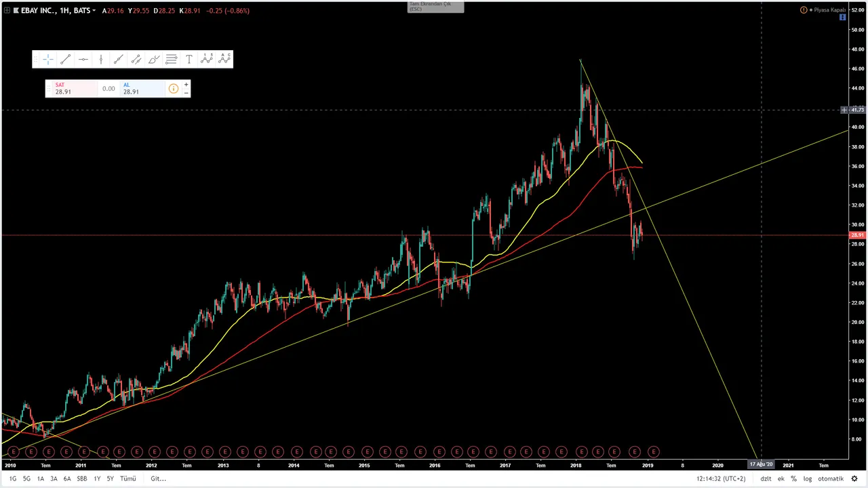Select the 5Y time range
Image resolution: width=868 pixels, height=488 pixels.
pyautogui.click(x=110, y=479)
